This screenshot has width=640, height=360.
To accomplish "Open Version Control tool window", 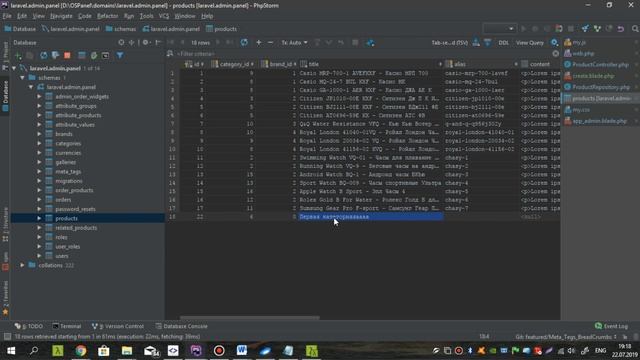I will click(x=118, y=326).
